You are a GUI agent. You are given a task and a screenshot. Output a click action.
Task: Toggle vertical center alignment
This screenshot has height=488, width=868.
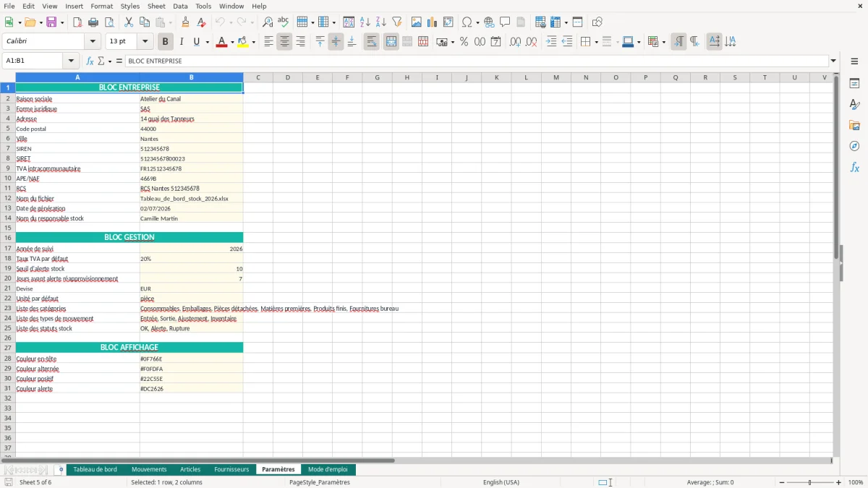[336, 42]
